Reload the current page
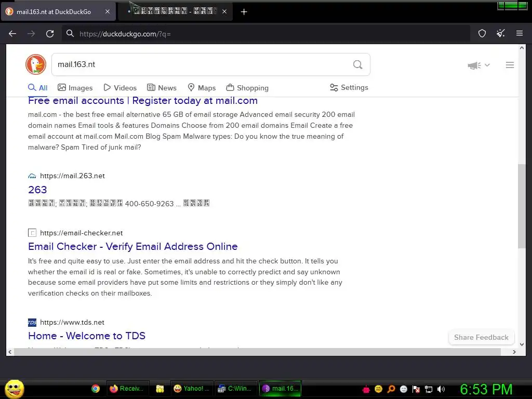The height and width of the screenshot is (399, 532). coord(50,34)
